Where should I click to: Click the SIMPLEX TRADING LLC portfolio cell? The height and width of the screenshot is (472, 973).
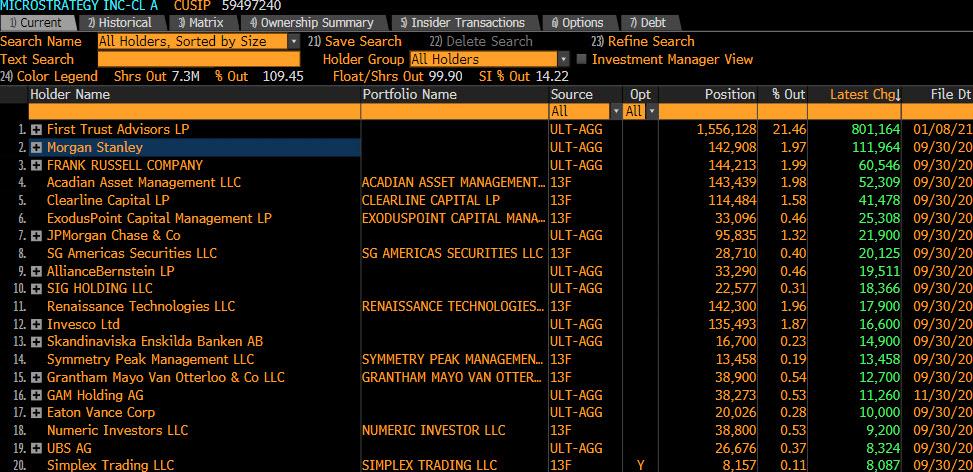coord(429,465)
